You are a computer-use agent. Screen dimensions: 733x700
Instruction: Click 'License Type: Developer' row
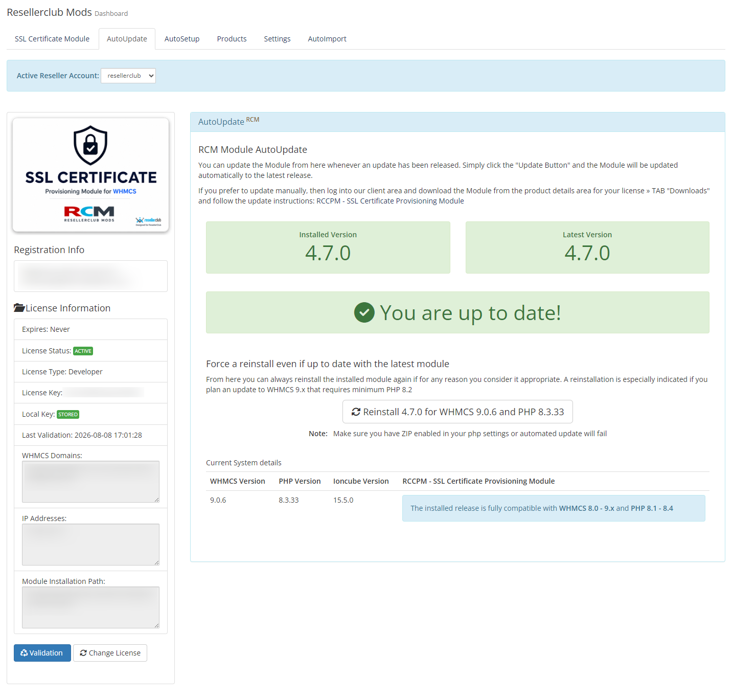[x=90, y=372]
